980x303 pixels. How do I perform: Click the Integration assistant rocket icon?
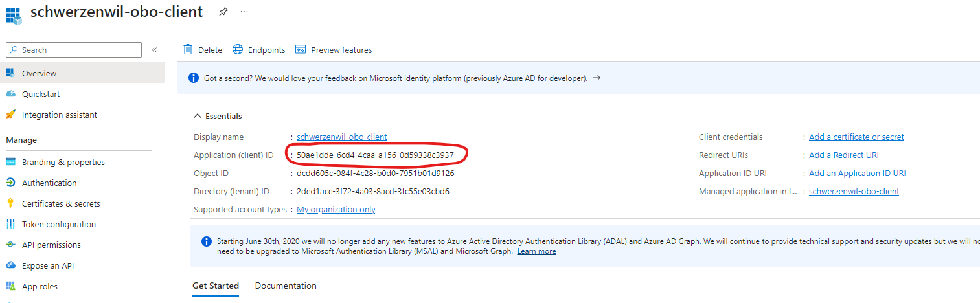tap(10, 115)
